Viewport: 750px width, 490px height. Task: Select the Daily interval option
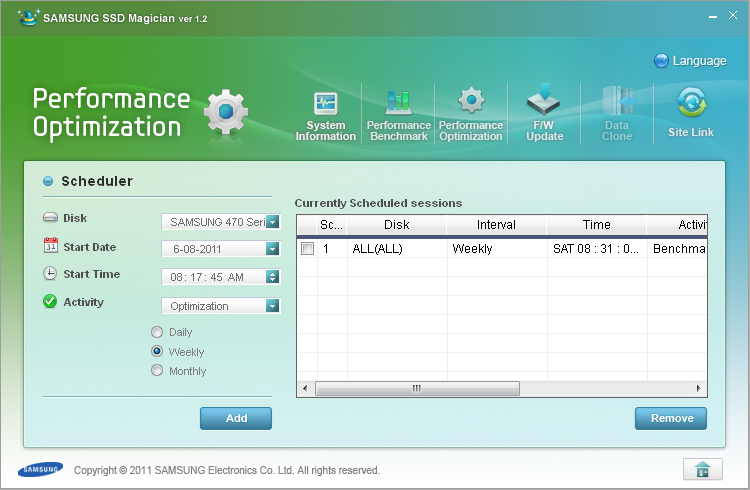click(x=171, y=332)
